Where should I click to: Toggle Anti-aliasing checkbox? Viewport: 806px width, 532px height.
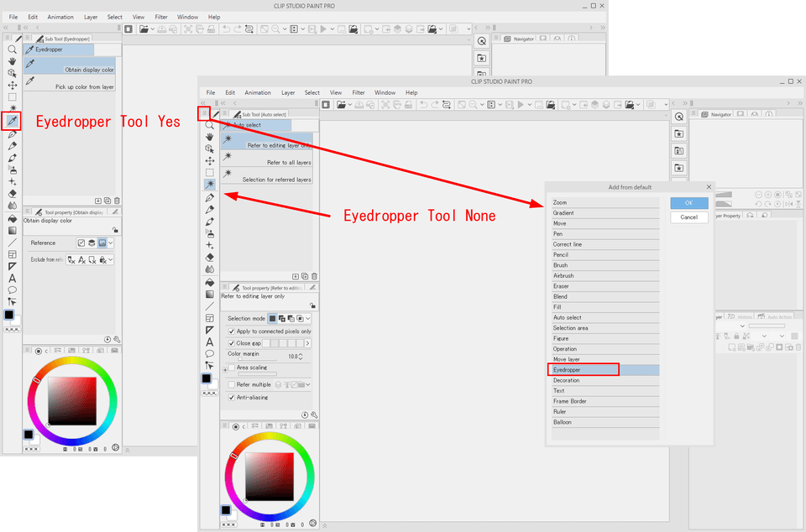pos(232,398)
